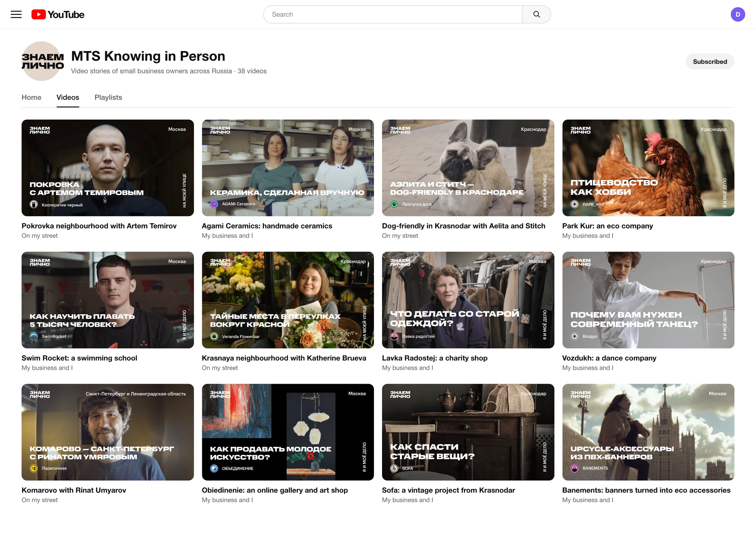Open the Banements banners thumbnail
The width and height of the screenshot is (756, 543).
(x=648, y=432)
